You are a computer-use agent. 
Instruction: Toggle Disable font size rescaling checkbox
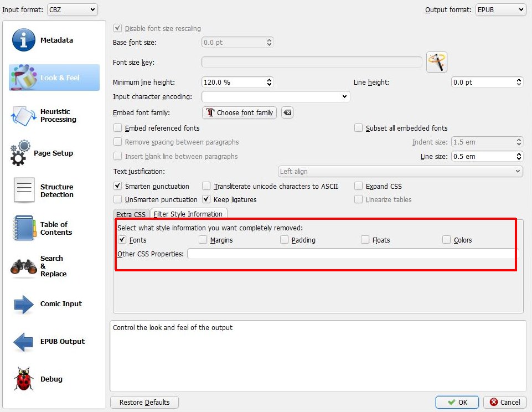pos(117,28)
